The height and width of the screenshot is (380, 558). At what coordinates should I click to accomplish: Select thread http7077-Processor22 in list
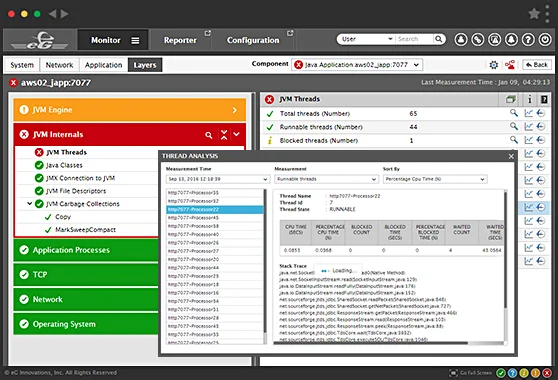(x=215, y=210)
